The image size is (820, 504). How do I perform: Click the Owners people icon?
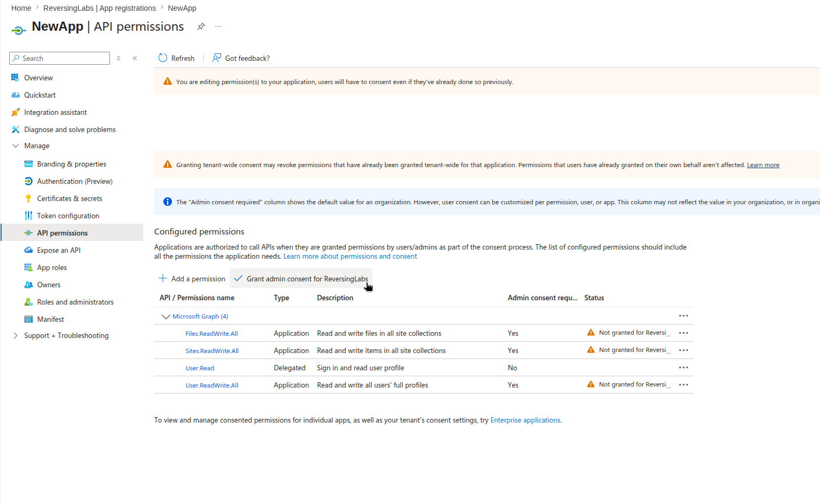(29, 285)
